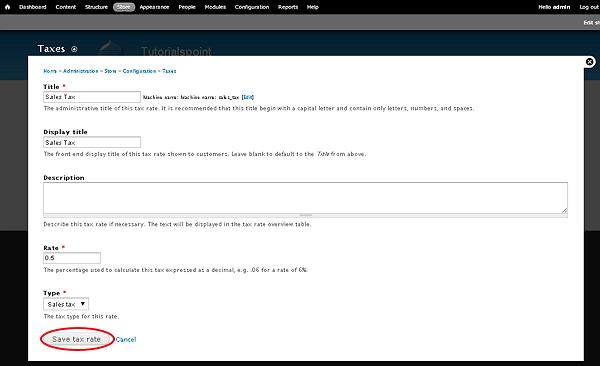Open the Reports menu
Screen dimensions: 600x366
tap(288, 7)
